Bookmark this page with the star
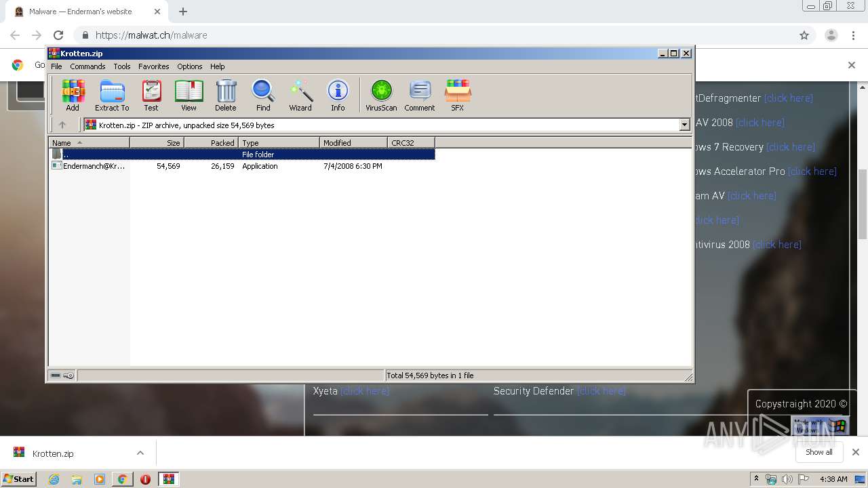The image size is (868, 488). [x=804, y=35]
